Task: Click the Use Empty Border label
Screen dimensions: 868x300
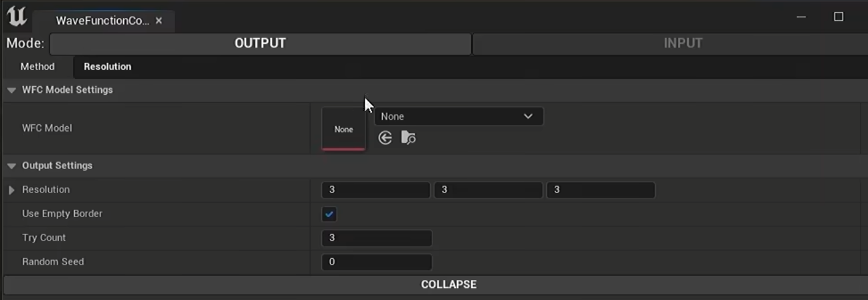Action: (62, 214)
